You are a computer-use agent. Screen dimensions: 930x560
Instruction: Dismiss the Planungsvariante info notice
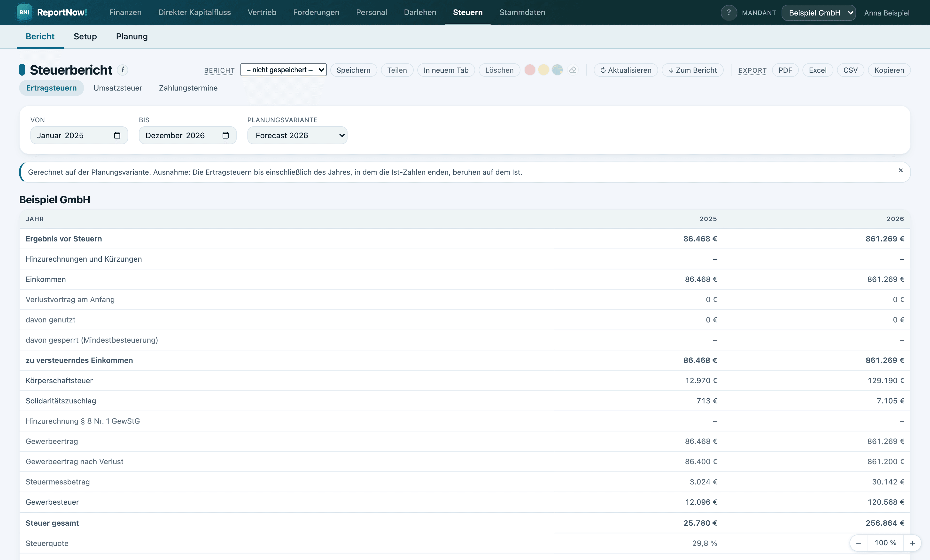900,170
